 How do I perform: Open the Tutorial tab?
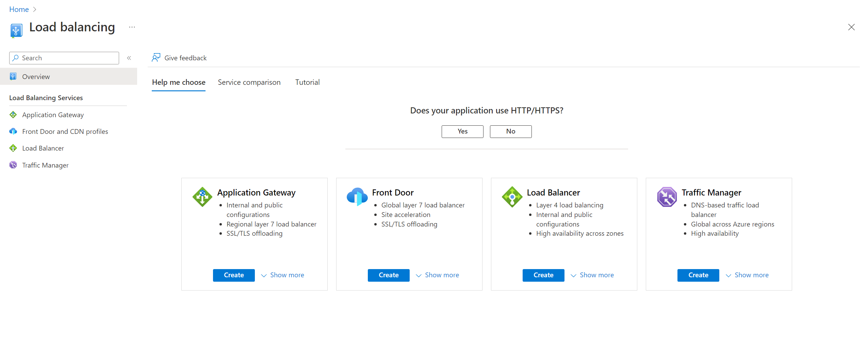pos(307,82)
